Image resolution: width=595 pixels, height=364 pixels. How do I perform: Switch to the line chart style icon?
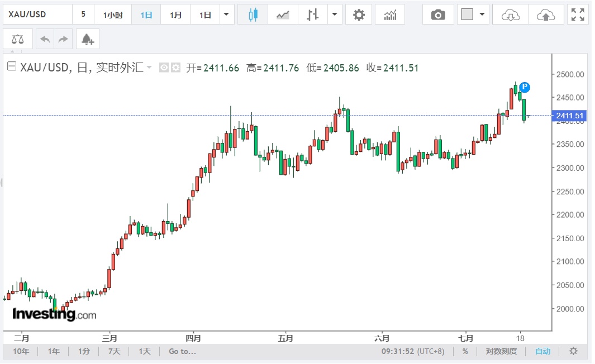pyautogui.click(x=283, y=15)
